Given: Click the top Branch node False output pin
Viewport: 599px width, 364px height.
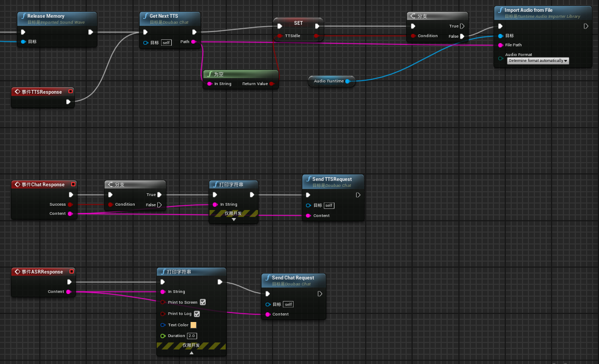Looking at the screenshot, I should [462, 36].
